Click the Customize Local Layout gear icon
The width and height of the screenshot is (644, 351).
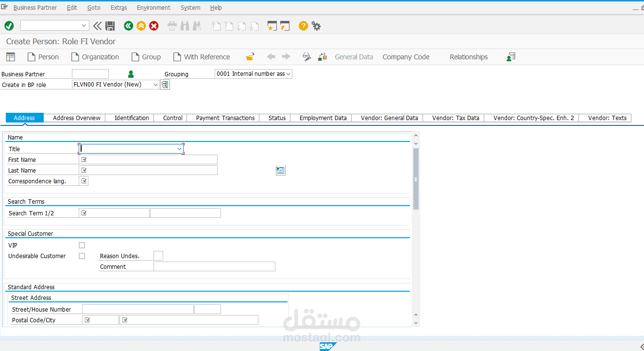pos(316,26)
